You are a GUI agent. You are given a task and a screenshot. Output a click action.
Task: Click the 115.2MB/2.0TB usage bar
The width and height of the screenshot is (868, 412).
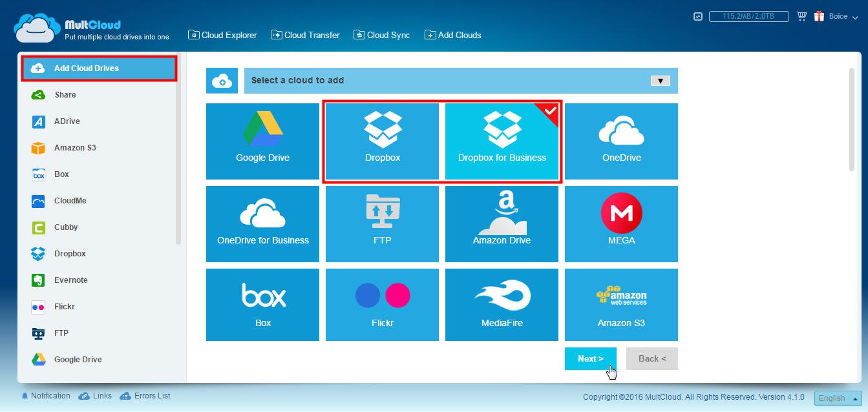[x=749, y=17]
